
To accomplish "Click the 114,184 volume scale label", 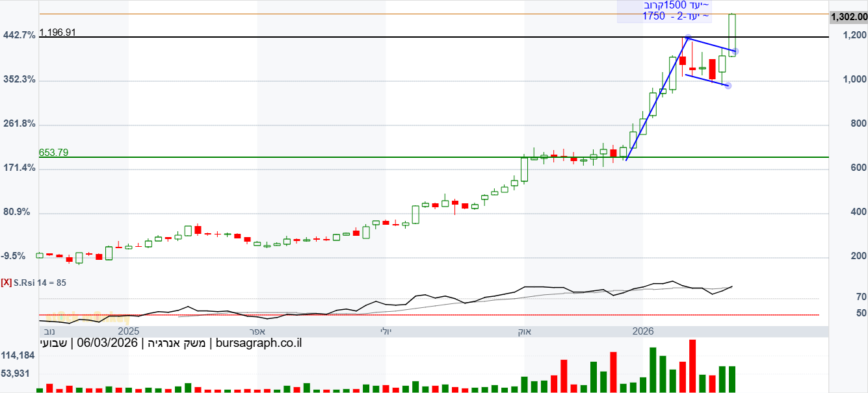I will 18,356.
